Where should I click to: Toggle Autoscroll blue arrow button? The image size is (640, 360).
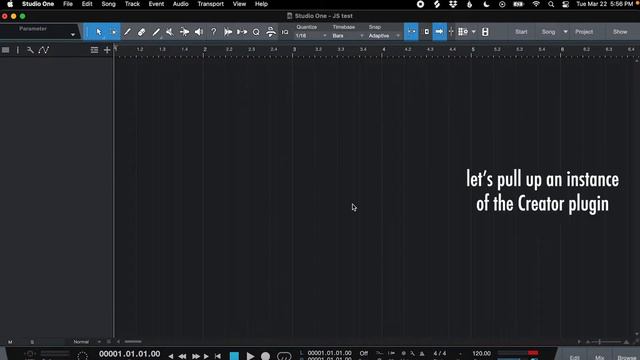[x=439, y=32]
